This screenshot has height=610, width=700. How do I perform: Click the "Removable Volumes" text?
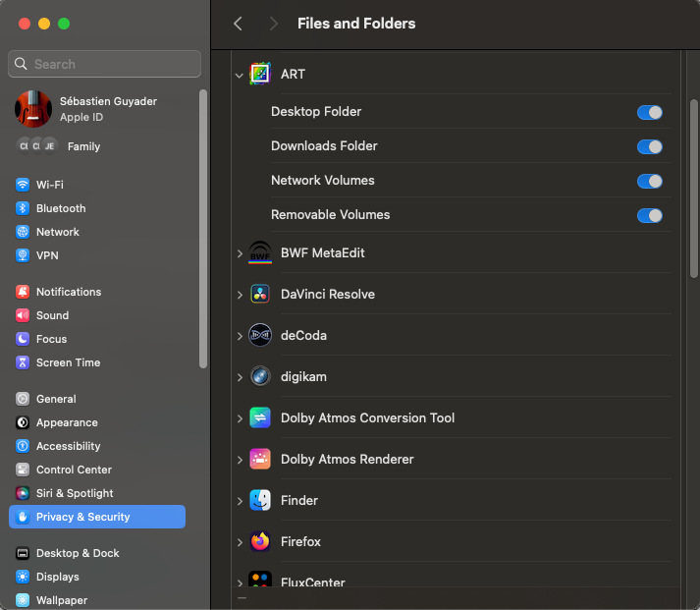click(330, 215)
